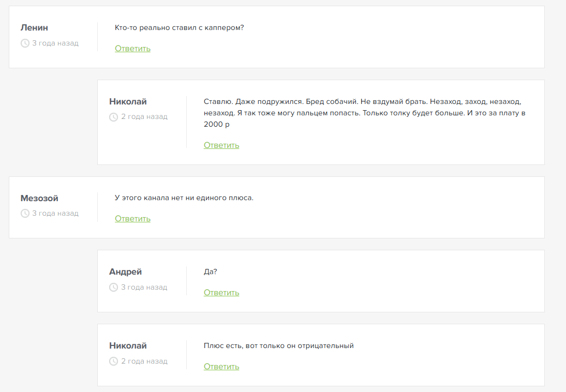Viewport: 566px width, 392px height.
Task: Click the clock icon beside Ленин's timestamp
Action: 25,43
